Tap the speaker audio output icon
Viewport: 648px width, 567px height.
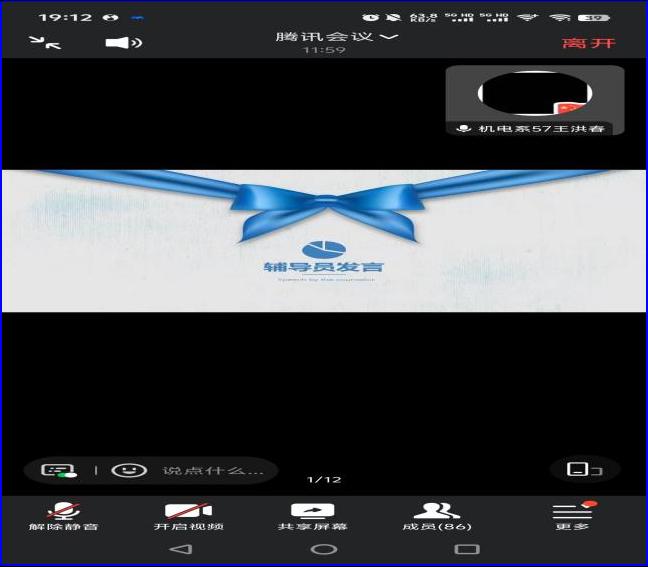(x=123, y=42)
